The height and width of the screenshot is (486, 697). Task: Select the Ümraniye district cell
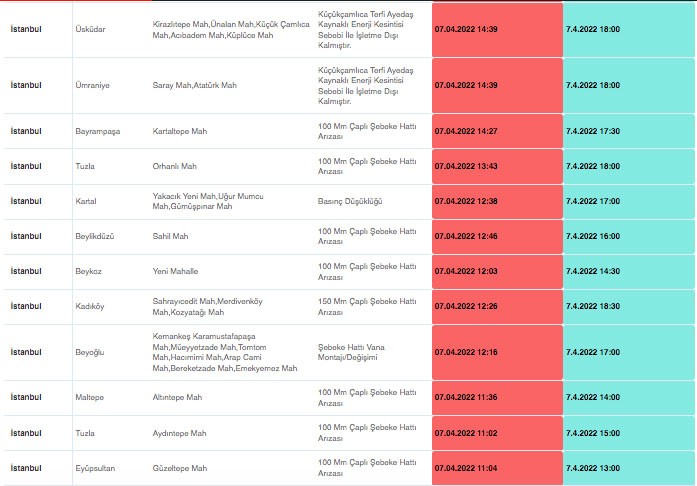coord(92,85)
